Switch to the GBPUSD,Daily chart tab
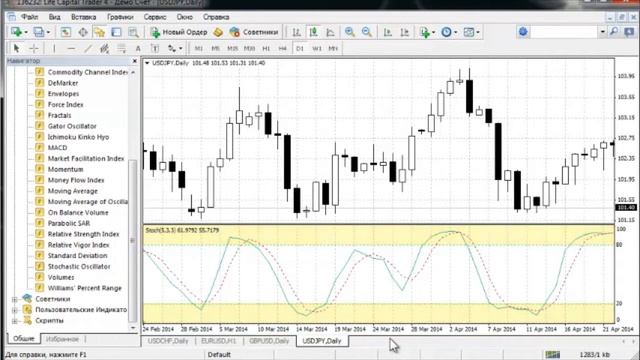This screenshot has height=360, width=640. click(269, 341)
